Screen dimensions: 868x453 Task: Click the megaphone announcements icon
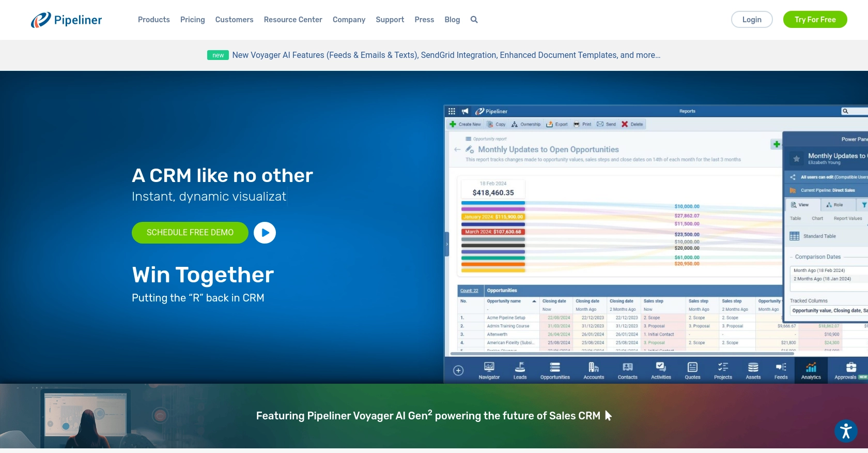[465, 111]
